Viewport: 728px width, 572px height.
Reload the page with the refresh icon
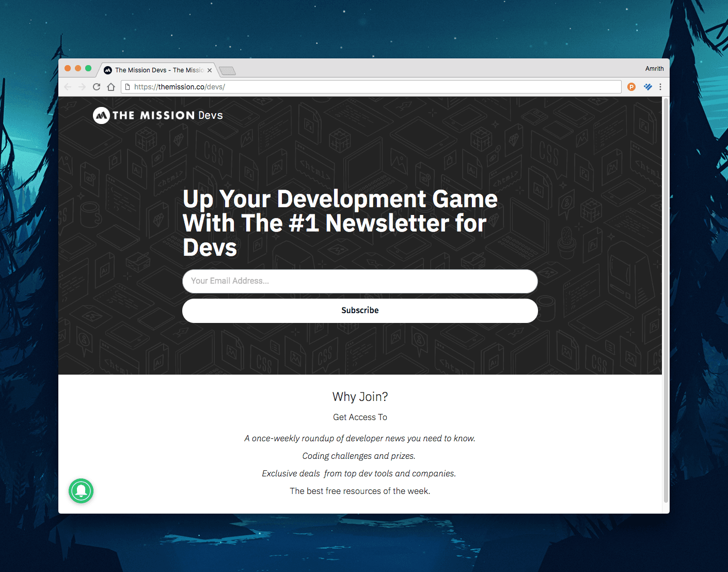(97, 87)
